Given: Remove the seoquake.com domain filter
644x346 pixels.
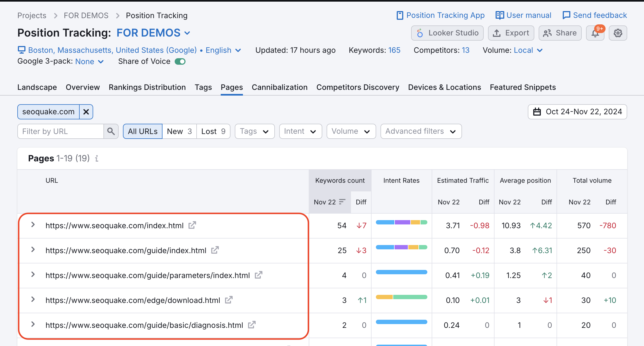Looking at the screenshot, I should point(86,112).
